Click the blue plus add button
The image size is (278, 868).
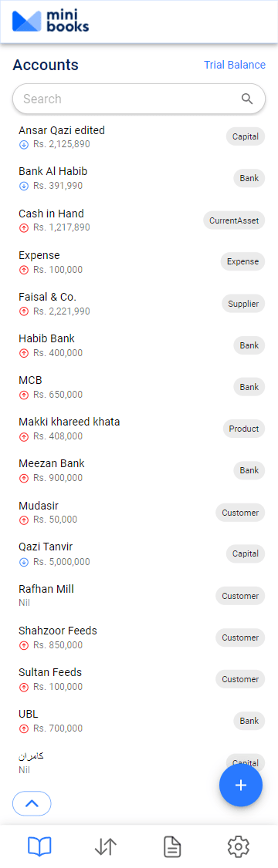[x=241, y=785]
